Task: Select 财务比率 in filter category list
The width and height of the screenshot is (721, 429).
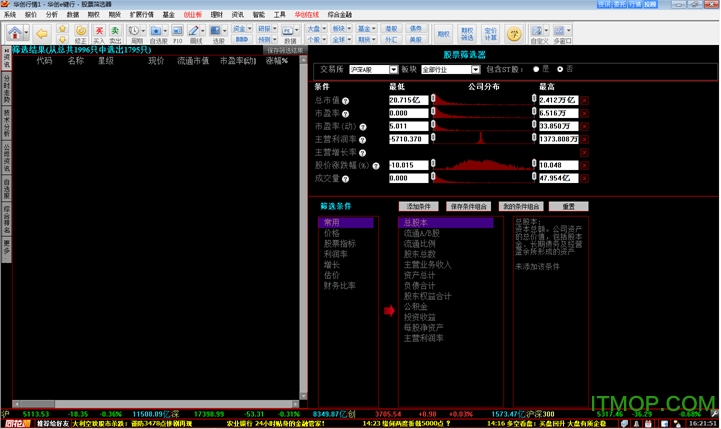Action: point(339,286)
